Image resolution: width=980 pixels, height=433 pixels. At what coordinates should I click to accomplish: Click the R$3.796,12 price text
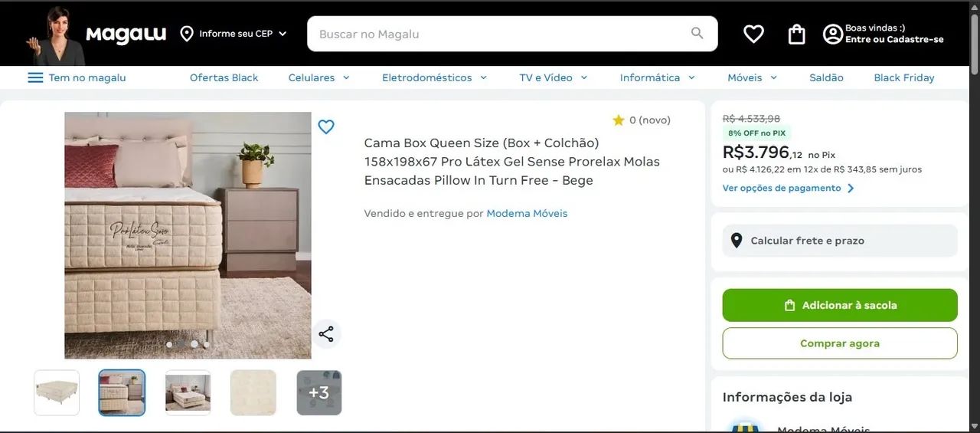pos(763,152)
